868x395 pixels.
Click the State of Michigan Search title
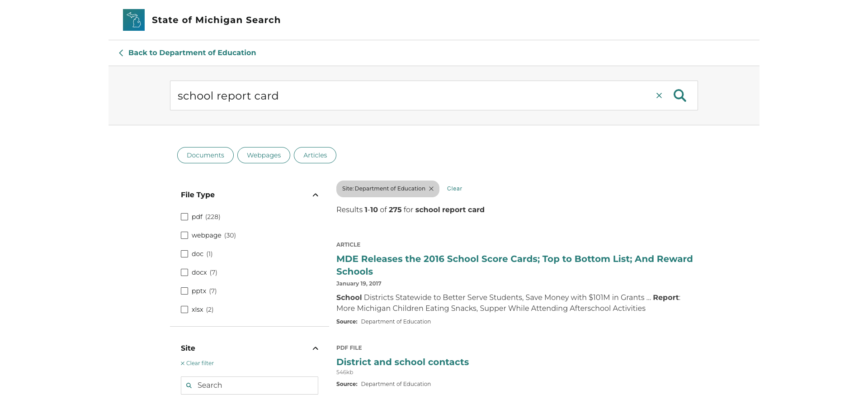tap(216, 20)
